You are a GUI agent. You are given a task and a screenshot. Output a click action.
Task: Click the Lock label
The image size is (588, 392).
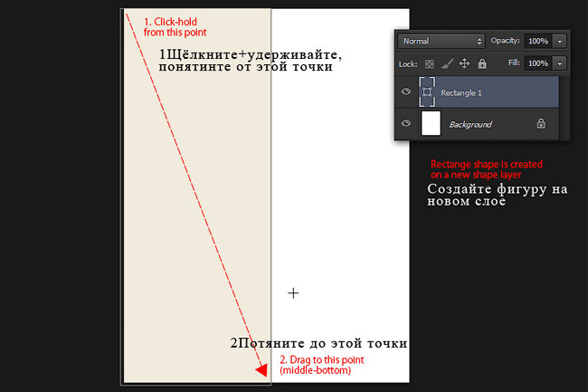[408, 64]
